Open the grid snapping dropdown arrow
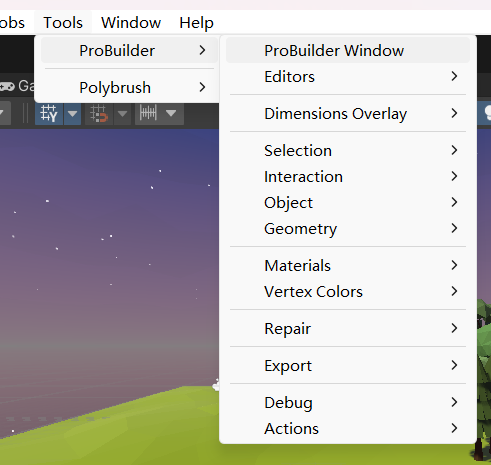 point(122,114)
